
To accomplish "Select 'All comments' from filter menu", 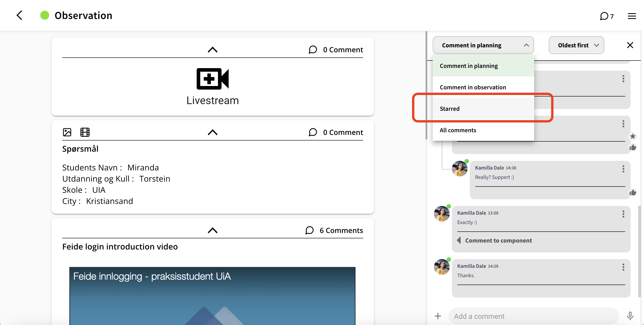I will click(458, 130).
